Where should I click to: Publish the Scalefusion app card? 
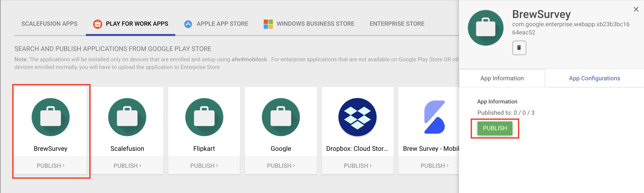(127, 166)
